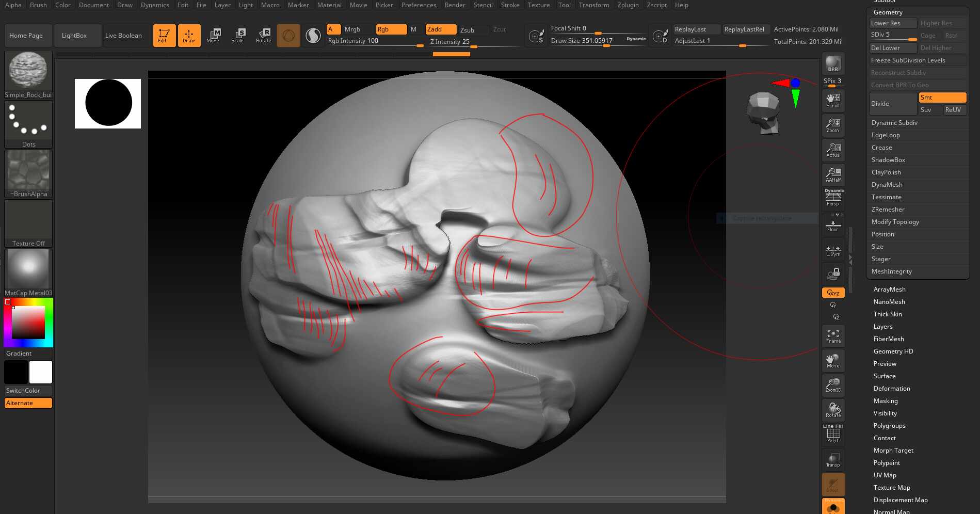The image size is (980, 514).
Task: Click the Actual size icon
Action: 833,150
